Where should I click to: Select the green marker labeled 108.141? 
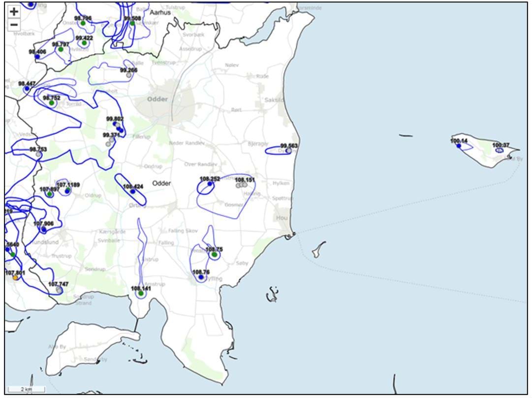pos(141,294)
